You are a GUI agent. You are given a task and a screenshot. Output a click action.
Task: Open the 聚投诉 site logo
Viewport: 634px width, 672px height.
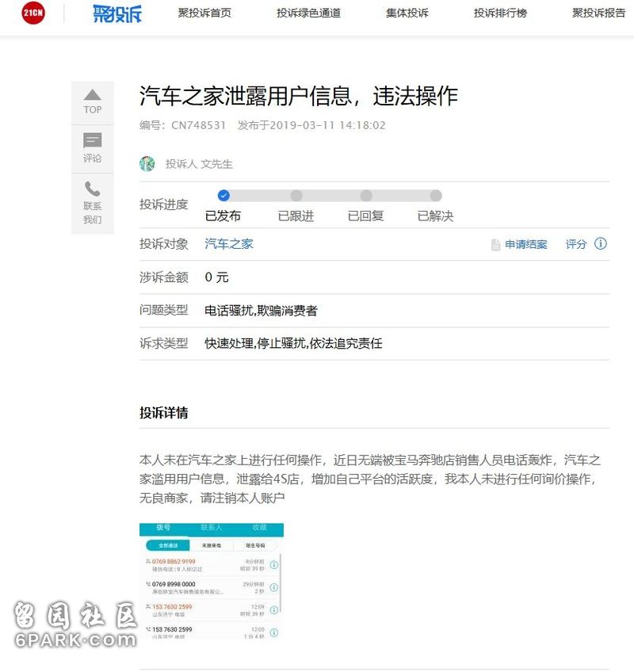point(117,13)
